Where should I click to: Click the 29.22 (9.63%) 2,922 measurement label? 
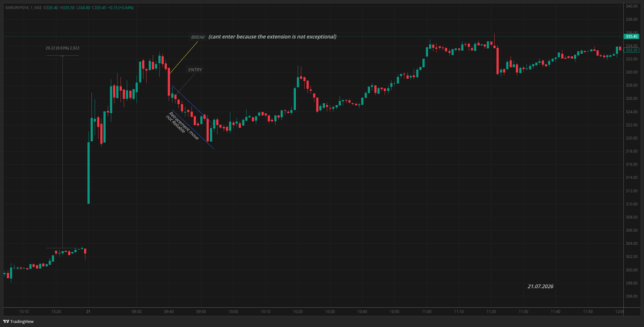(62, 48)
